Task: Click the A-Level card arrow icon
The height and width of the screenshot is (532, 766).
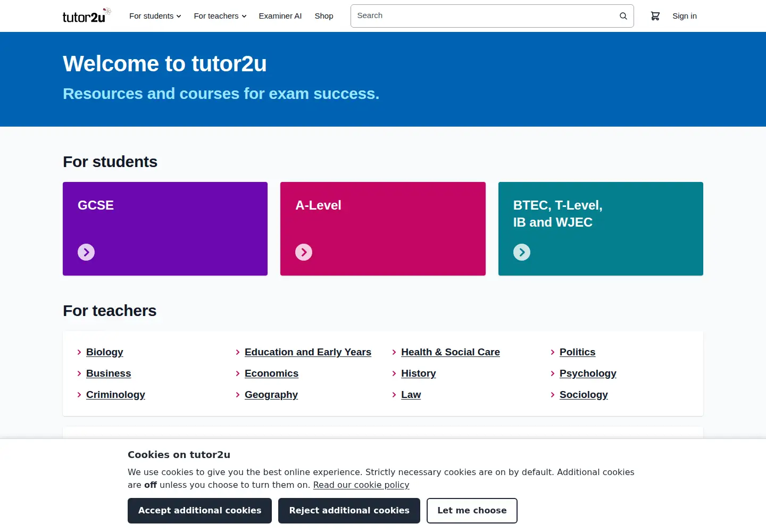Action: tap(304, 252)
